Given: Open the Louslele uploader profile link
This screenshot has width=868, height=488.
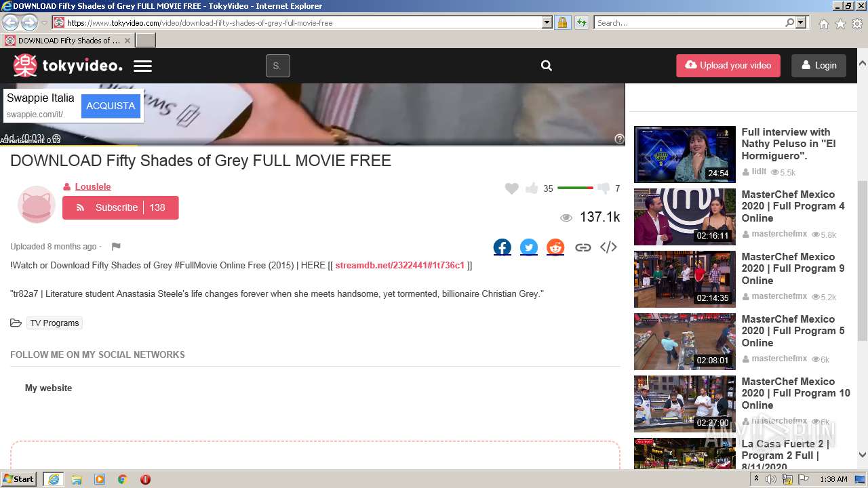Looking at the screenshot, I should (x=93, y=186).
